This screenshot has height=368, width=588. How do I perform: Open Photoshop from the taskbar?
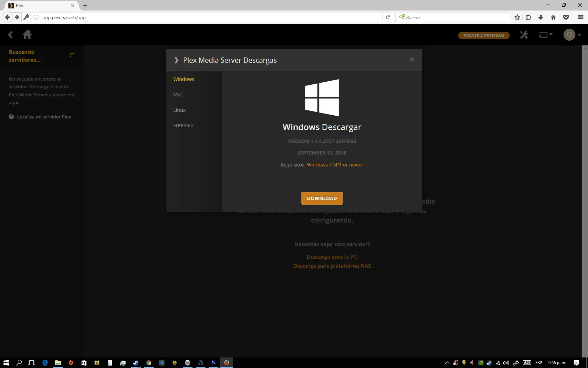213,363
